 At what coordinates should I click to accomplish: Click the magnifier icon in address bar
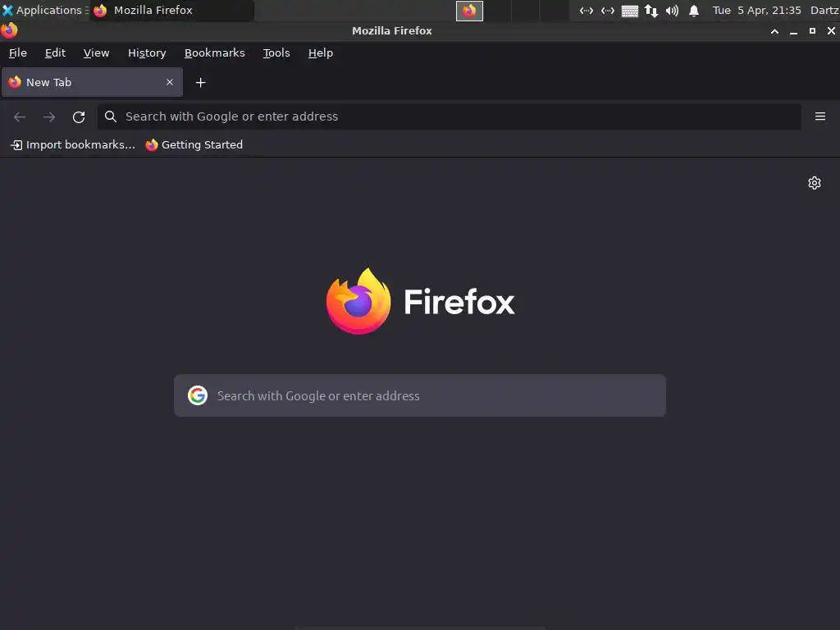coord(111,116)
